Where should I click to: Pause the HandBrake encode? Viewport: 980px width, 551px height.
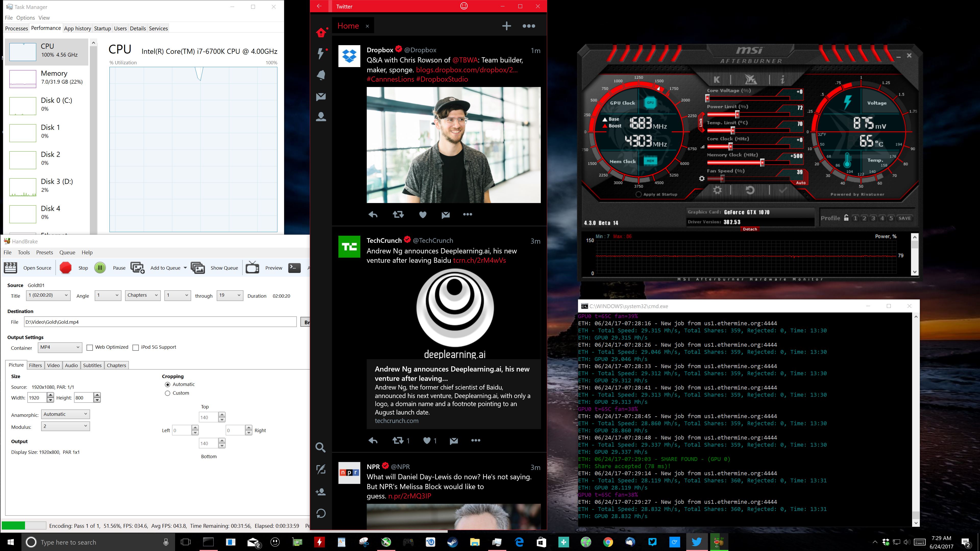(100, 268)
